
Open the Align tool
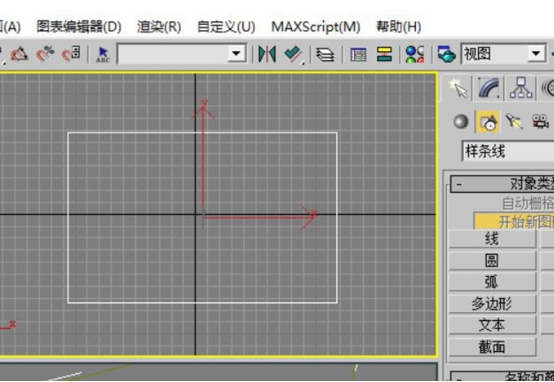point(293,54)
